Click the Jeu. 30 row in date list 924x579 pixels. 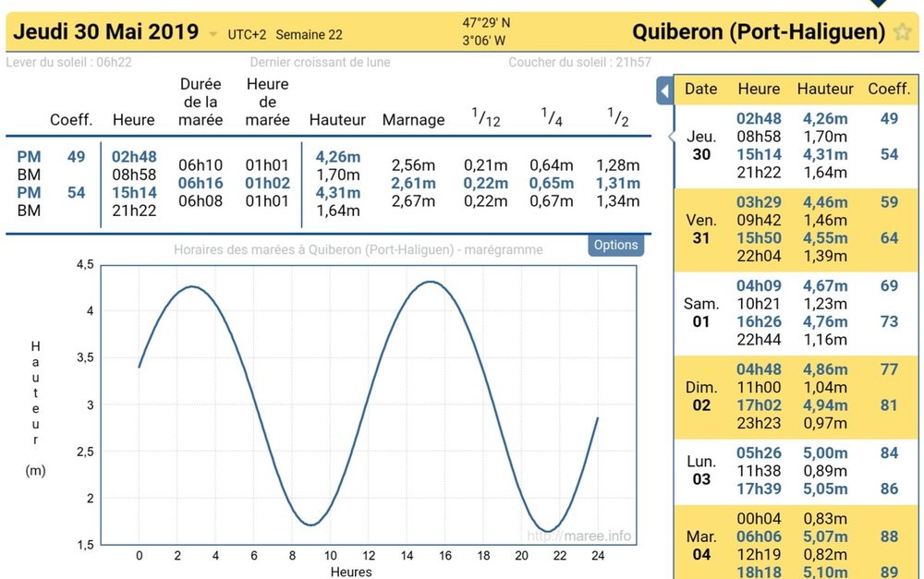coord(796,146)
